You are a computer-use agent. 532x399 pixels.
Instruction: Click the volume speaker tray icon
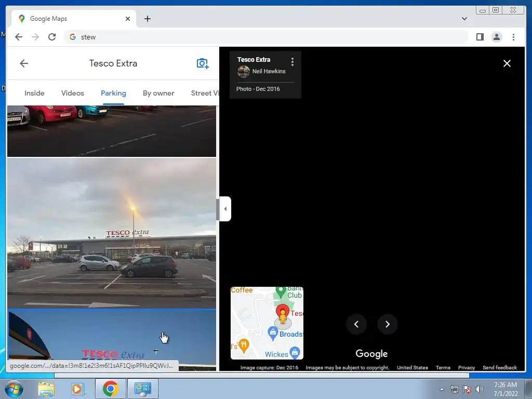[x=480, y=389]
